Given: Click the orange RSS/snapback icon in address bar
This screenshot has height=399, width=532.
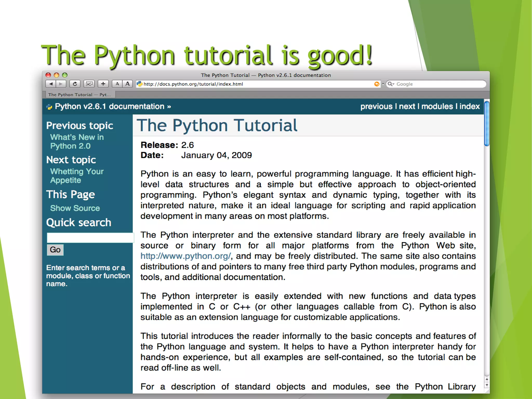Looking at the screenshot, I should (377, 84).
